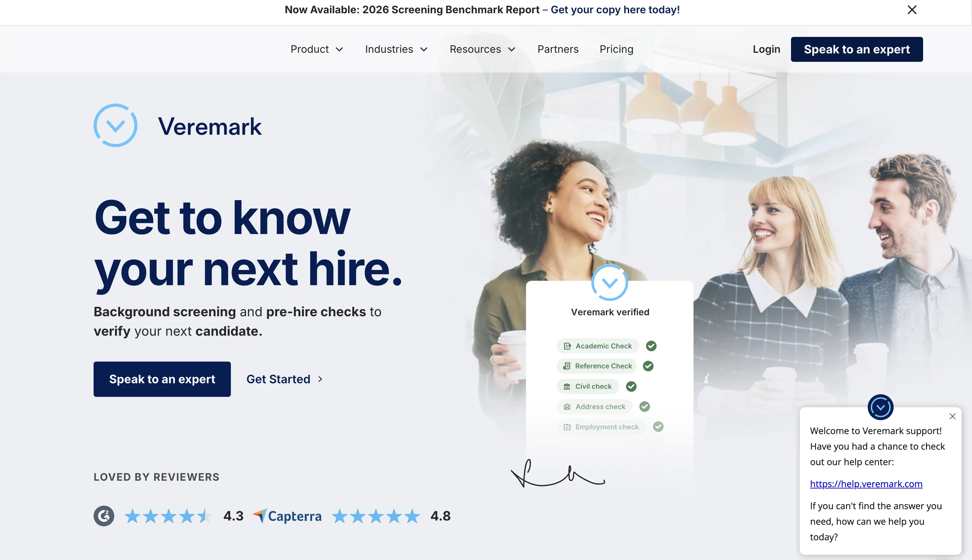The image size is (972, 560).
Task: Click the G2 star rating stars
Action: (168, 516)
